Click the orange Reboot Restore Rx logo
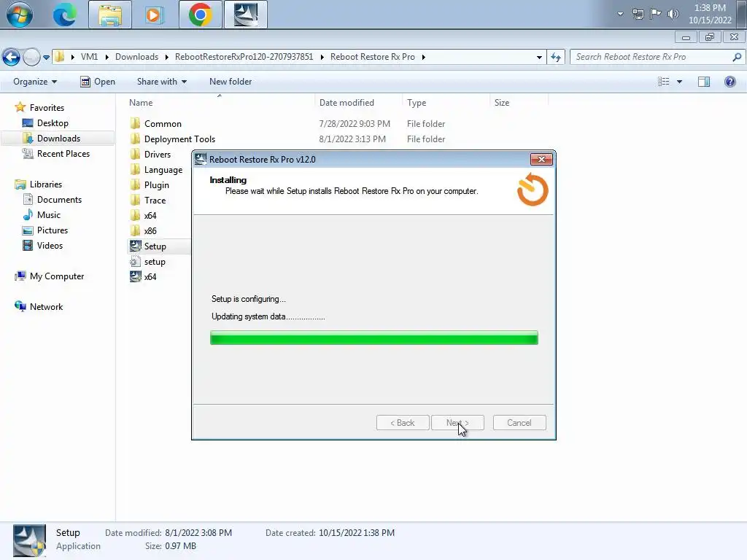The height and width of the screenshot is (560, 747). coord(533,190)
